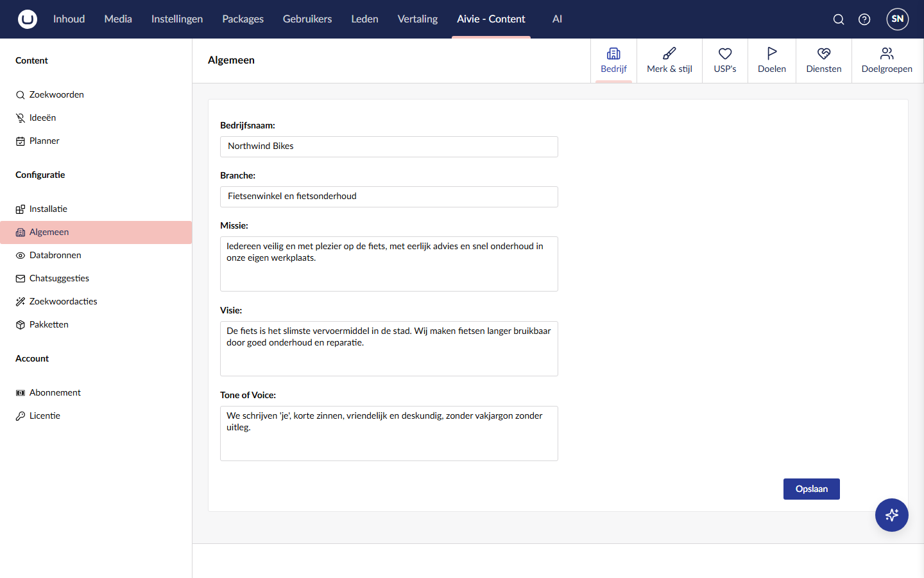The height and width of the screenshot is (578, 924).
Task: Open the Leden section
Action: 364,19
